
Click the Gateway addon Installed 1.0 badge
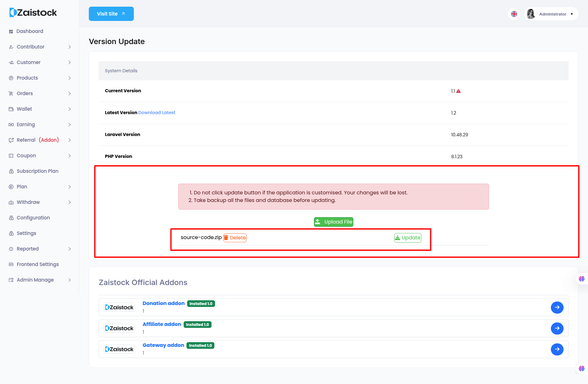(x=200, y=346)
